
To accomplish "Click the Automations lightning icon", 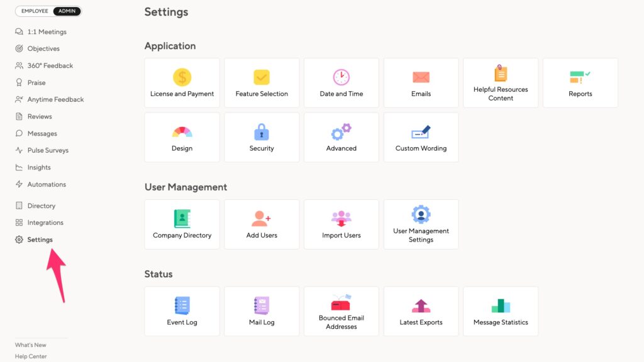I will [19, 184].
